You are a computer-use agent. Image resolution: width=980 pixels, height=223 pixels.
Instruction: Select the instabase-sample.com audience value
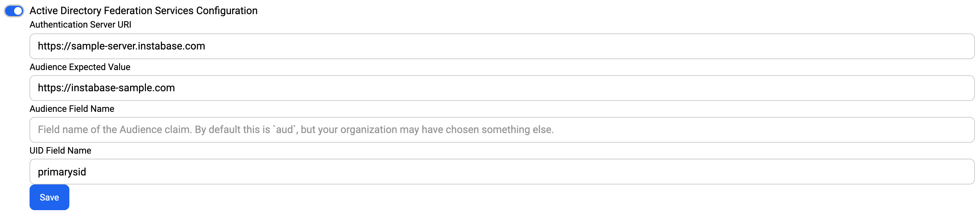[106, 88]
